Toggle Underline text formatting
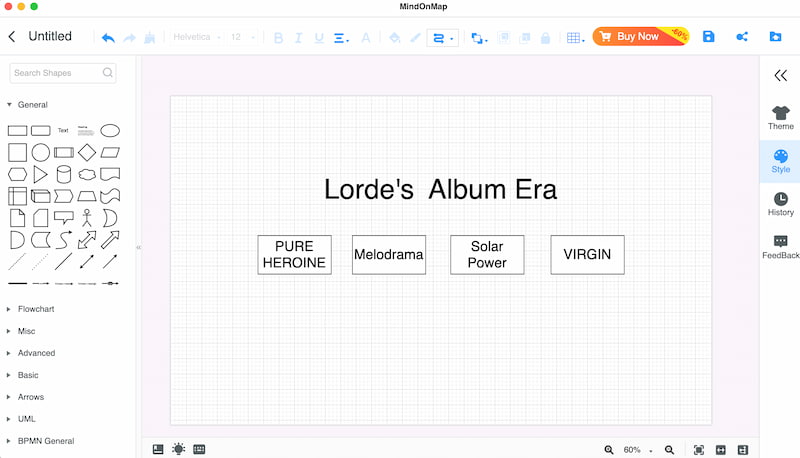The width and height of the screenshot is (800, 458). pos(319,38)
